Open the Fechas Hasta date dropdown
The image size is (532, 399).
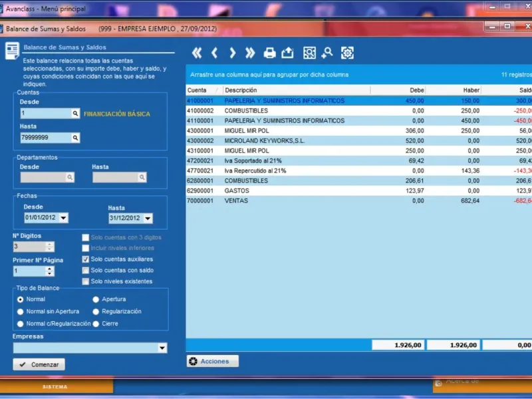(x=147, y=219)
